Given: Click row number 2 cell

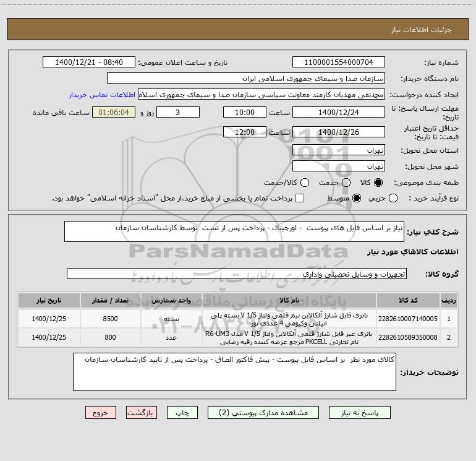Looking at the screenshot, I should pyautogui.click(x=449, y=337).
